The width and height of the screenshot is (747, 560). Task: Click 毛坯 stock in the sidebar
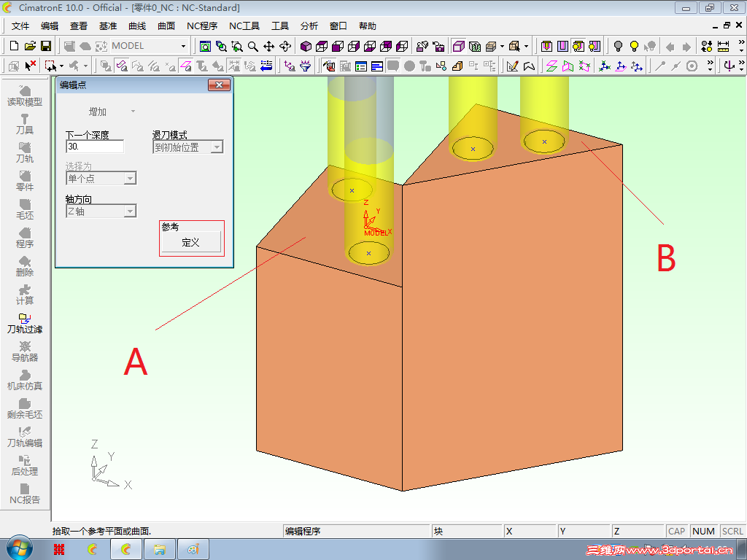tap(25, 210)
